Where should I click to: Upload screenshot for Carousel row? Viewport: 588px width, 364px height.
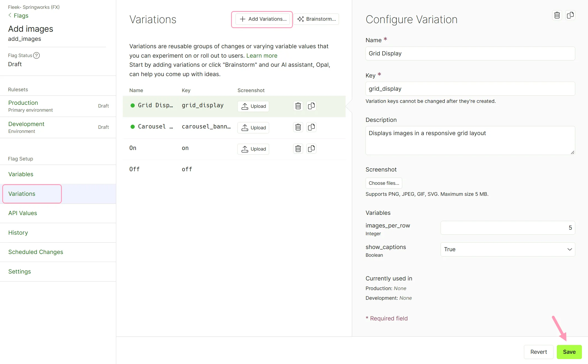coord(253,128)
